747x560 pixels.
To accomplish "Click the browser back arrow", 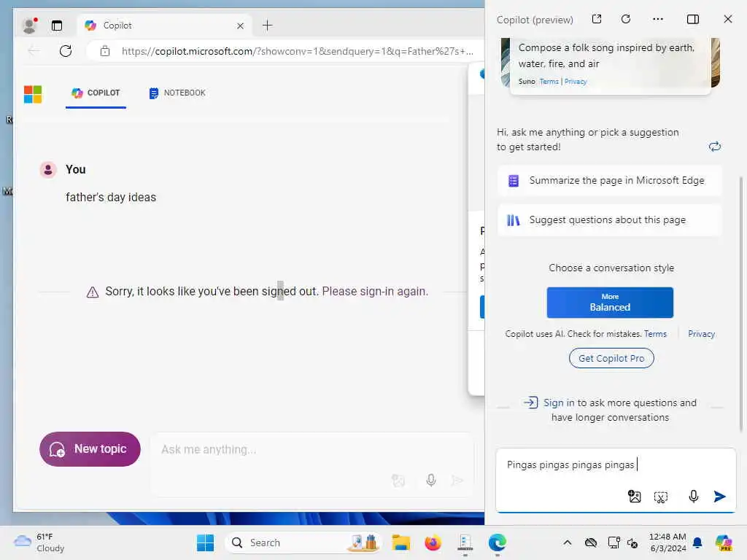I will pos(34,51).
